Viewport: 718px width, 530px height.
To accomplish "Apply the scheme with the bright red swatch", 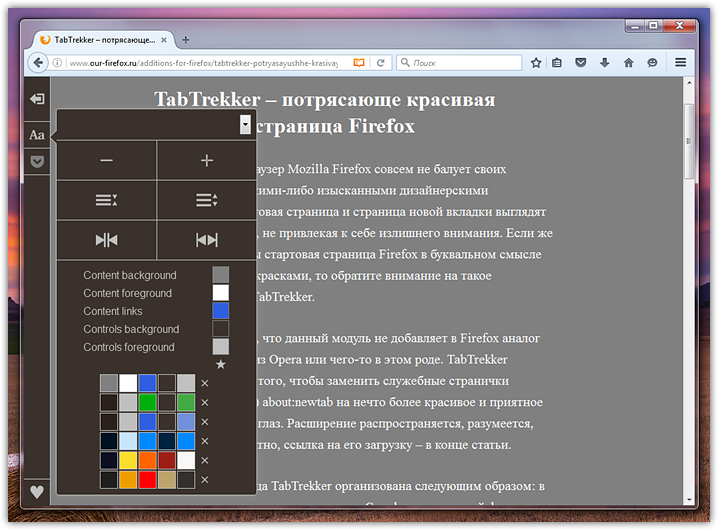I will click(x=147, y=480).
